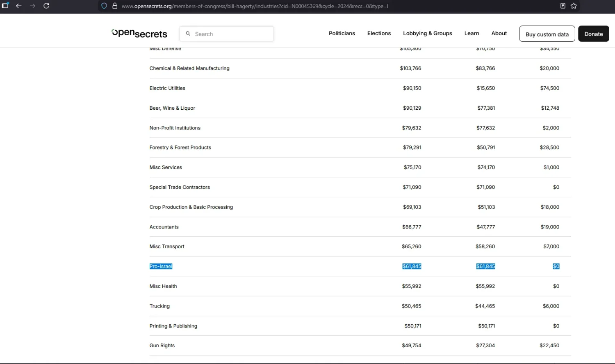Open the Elections menu
The width and height of the screenshot is (615, 364).
point(379,34)
